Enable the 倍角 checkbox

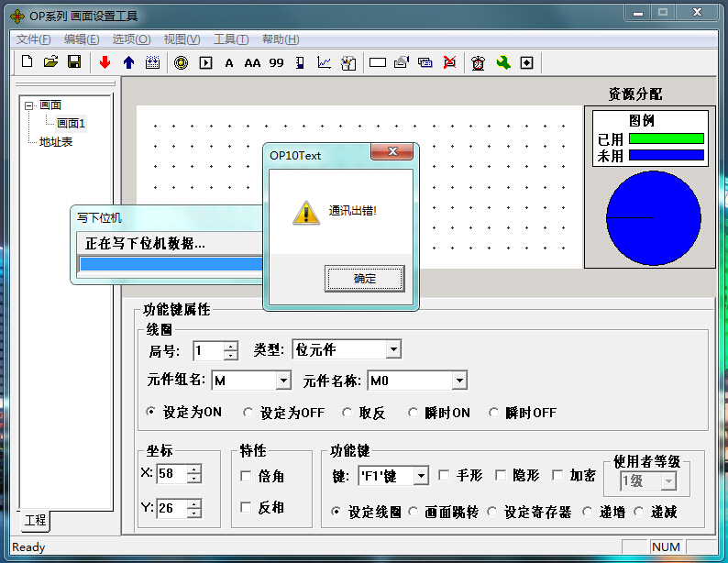coord(246,476)
